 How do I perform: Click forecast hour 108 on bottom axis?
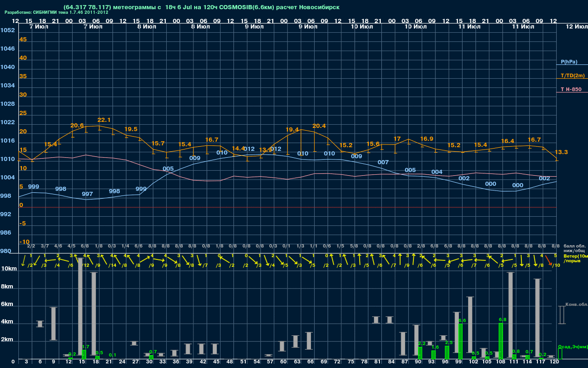[500, 362]
